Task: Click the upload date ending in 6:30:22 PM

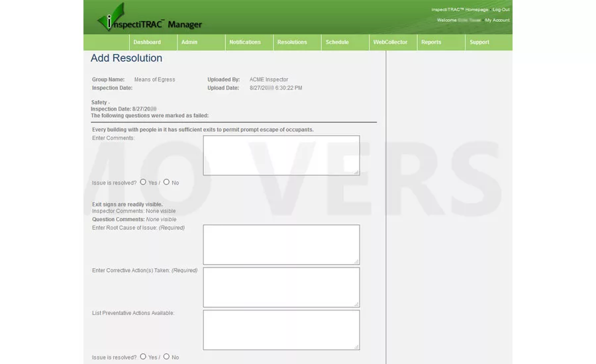Action: pos(276,88)
